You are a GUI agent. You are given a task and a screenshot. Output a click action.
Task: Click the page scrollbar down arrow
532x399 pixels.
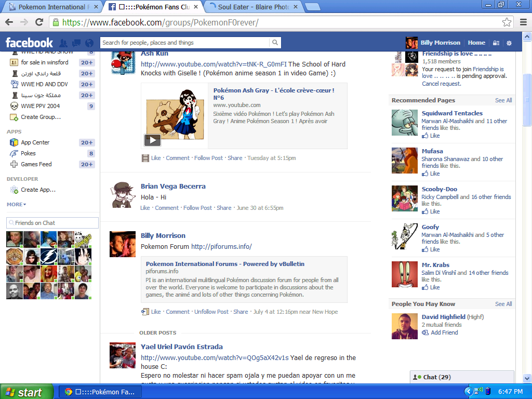point(527,378)
